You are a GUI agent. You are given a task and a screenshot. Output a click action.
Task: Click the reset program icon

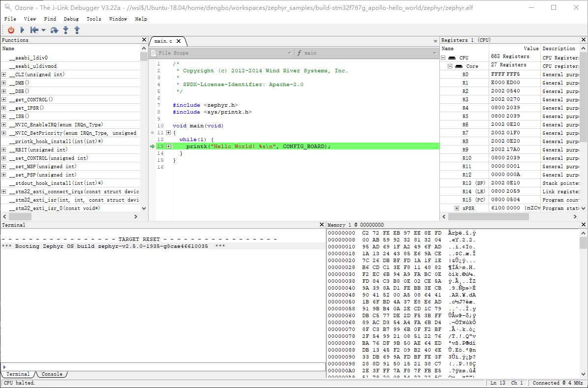34,30
